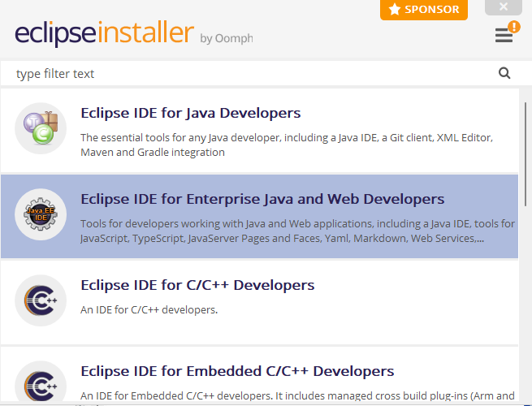The width and height of the screenshot is (532, 406).
Task: Select Eclipse IDE for Embedded C/C++ Developers title
Action: [237, 371]
